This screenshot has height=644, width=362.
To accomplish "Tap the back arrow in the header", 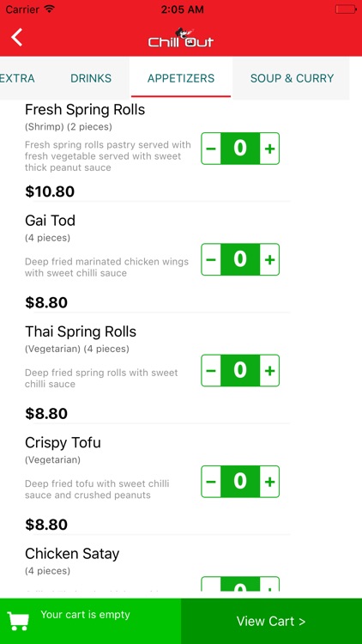I will [x=16, y=38].
